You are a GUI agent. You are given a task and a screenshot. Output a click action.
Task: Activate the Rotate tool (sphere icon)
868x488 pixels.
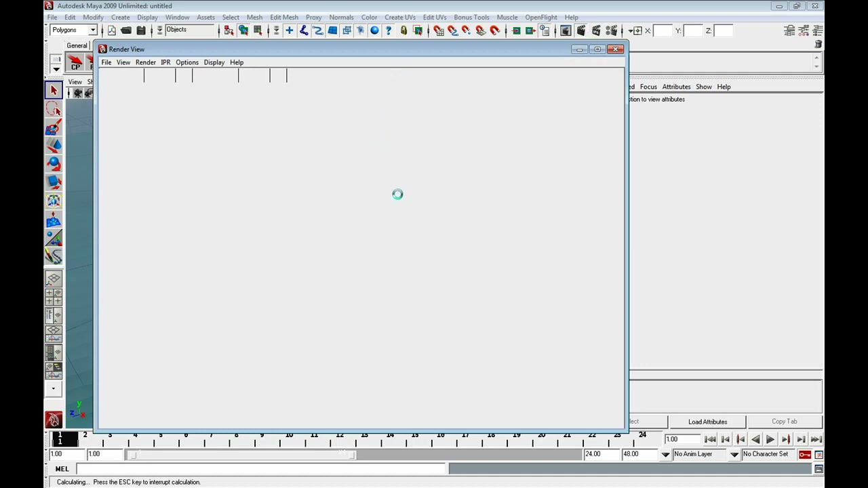(54, 163)
